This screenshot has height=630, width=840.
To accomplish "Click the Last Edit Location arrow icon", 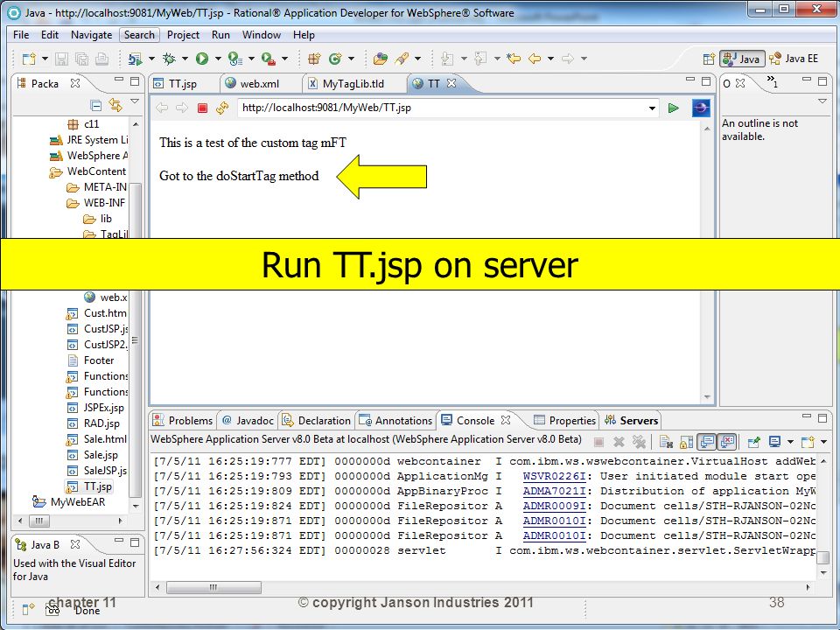I will click(x=514, y=59).
